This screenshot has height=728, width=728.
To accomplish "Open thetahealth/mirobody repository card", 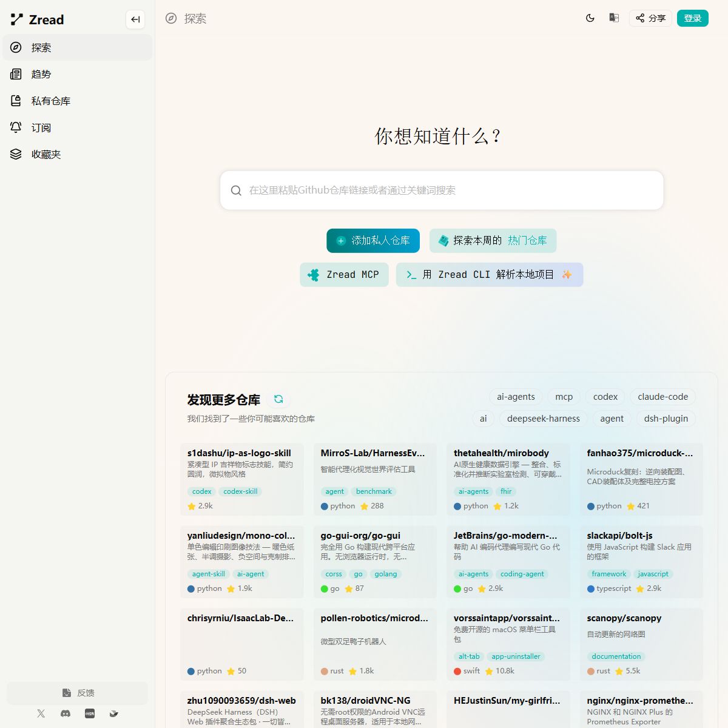I will point(508,479).
